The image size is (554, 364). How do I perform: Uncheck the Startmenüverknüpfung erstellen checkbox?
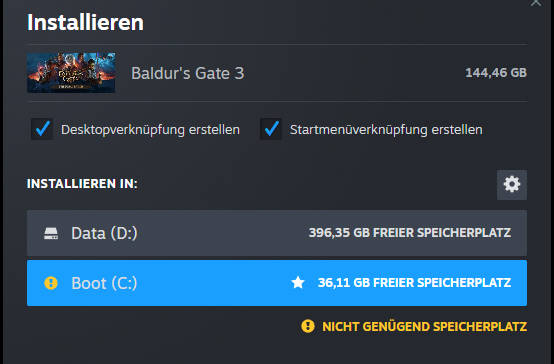[x=271, y=129]
